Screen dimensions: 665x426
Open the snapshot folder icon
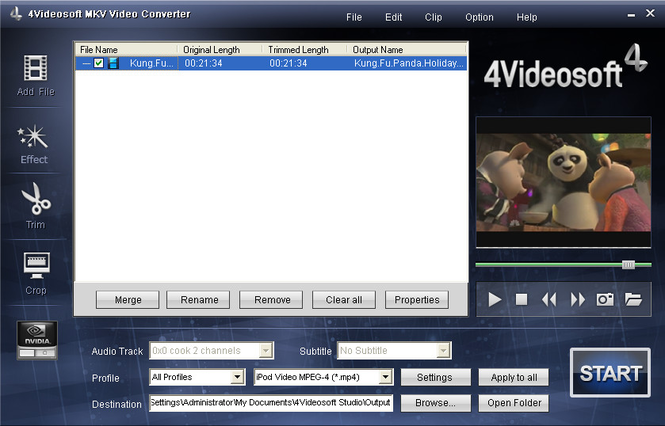point(632,299)
